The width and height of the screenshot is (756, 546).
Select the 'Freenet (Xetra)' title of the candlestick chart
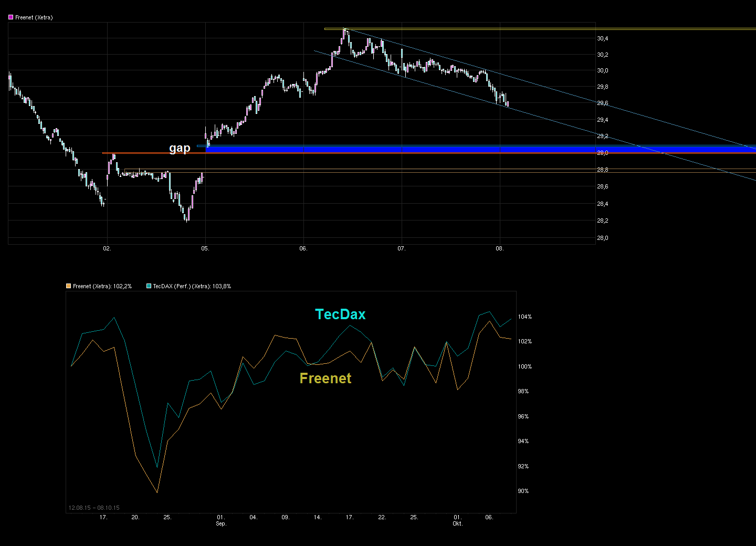[x=34, y=17]
